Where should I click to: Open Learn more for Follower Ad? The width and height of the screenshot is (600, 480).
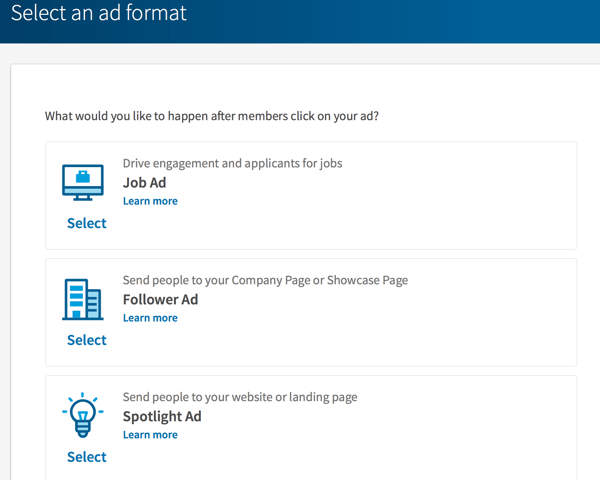(150, 318)
